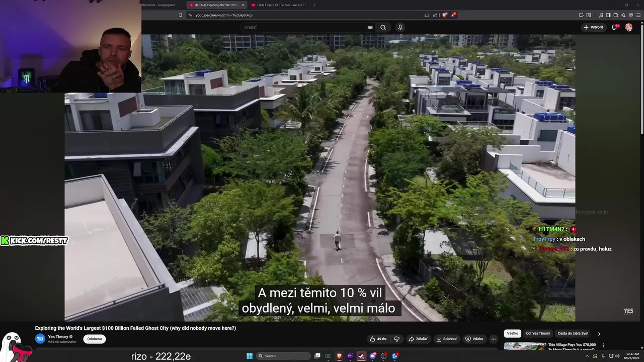
Task: Open the Leo AI sparkle icon
Action: click(623, 15)
